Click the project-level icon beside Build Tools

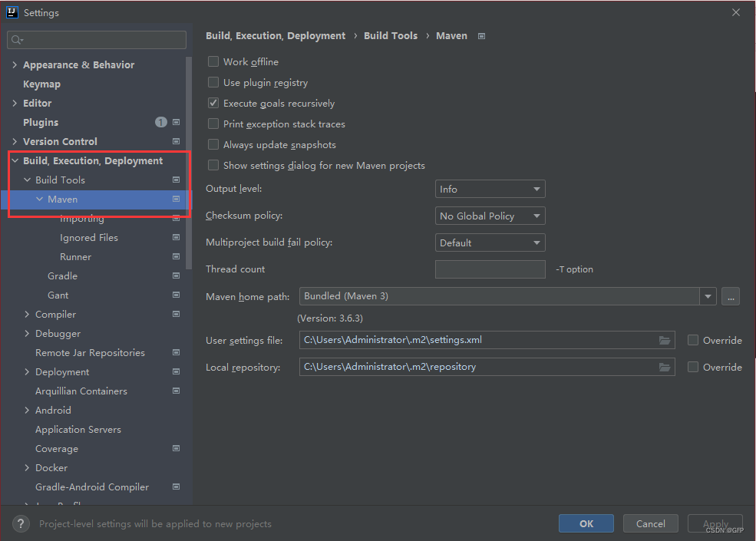tap(176, 180)
